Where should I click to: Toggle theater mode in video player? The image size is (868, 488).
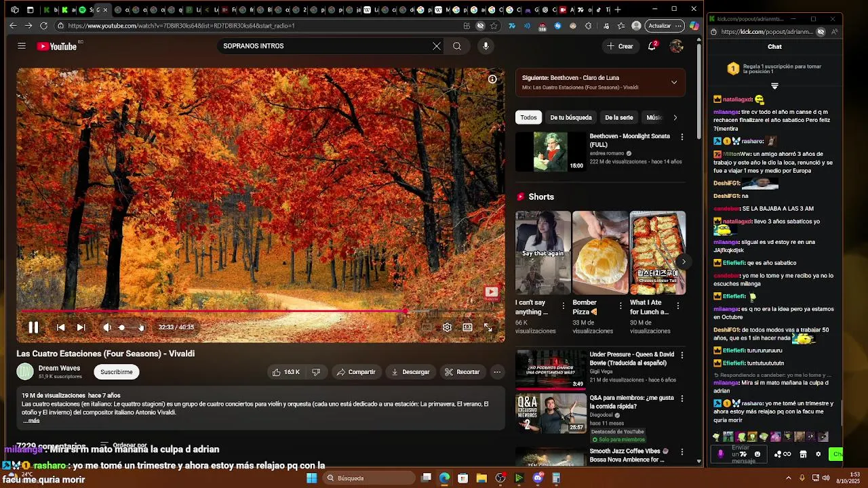point(467,327)
